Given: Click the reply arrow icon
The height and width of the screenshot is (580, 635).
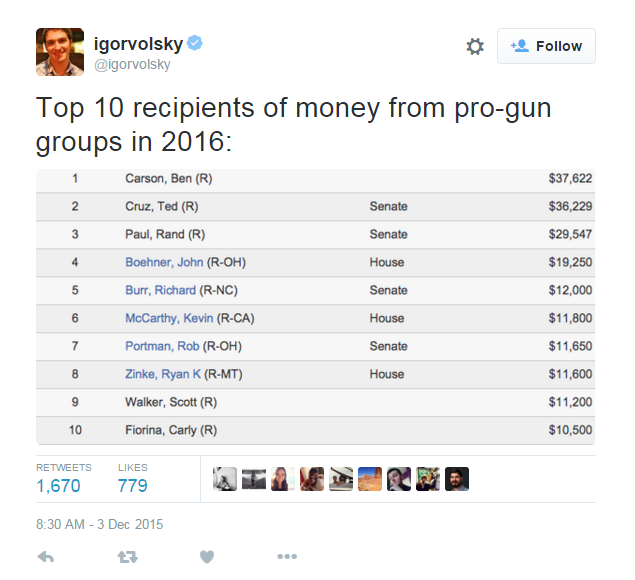Looking at the screenshot, I should tap(46, 557).
